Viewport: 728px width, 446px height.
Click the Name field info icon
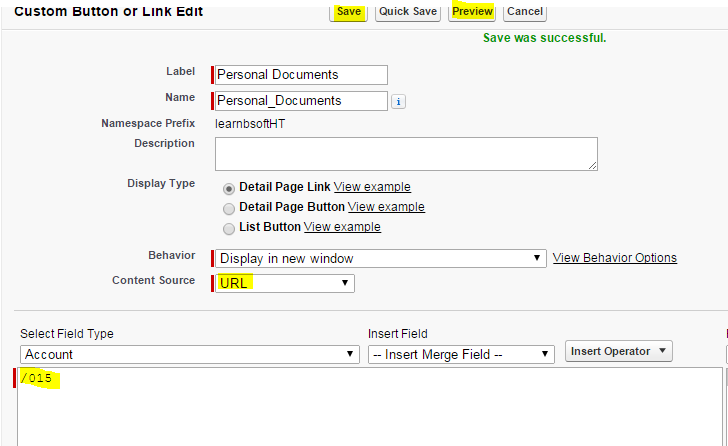click(x=398, y=101)
